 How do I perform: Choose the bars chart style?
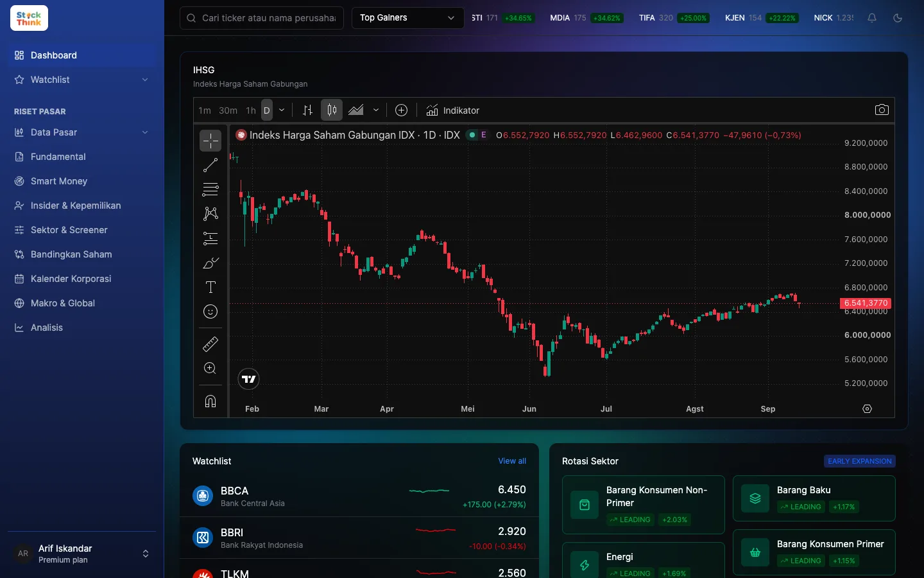(307, 110)
